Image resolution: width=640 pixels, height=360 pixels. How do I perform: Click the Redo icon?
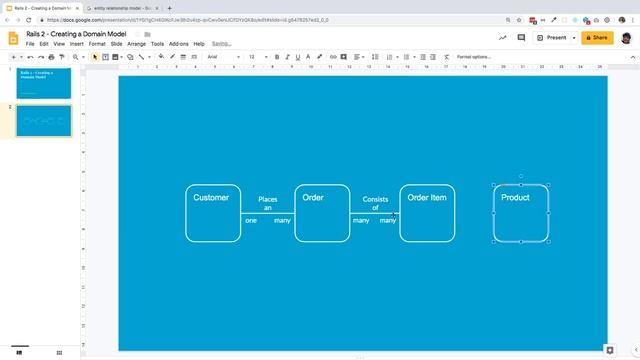(x=41, y=57)
